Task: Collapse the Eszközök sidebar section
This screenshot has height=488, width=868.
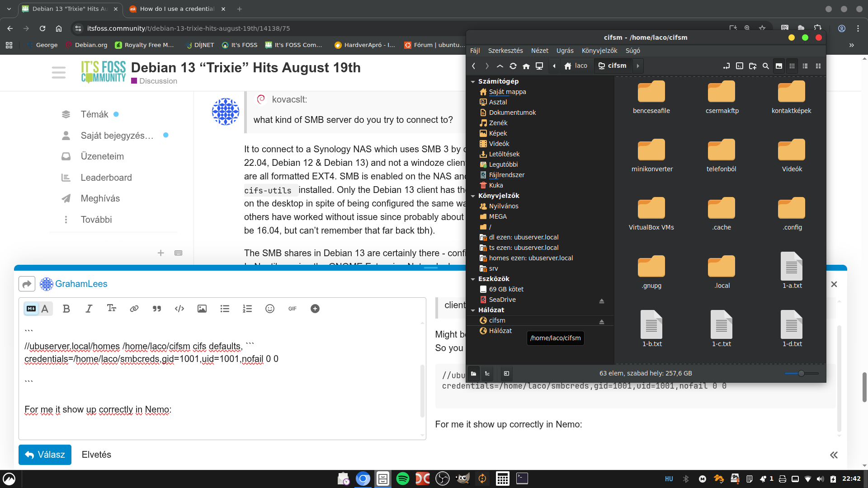Action: pyautogui.click(x=473, y=279)
